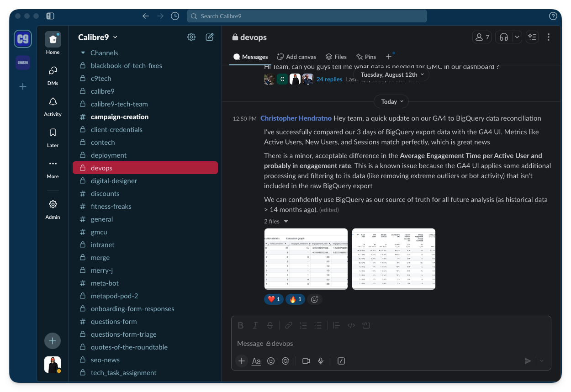
Task: Click the mention @ icon
Action: click(285, 361)
